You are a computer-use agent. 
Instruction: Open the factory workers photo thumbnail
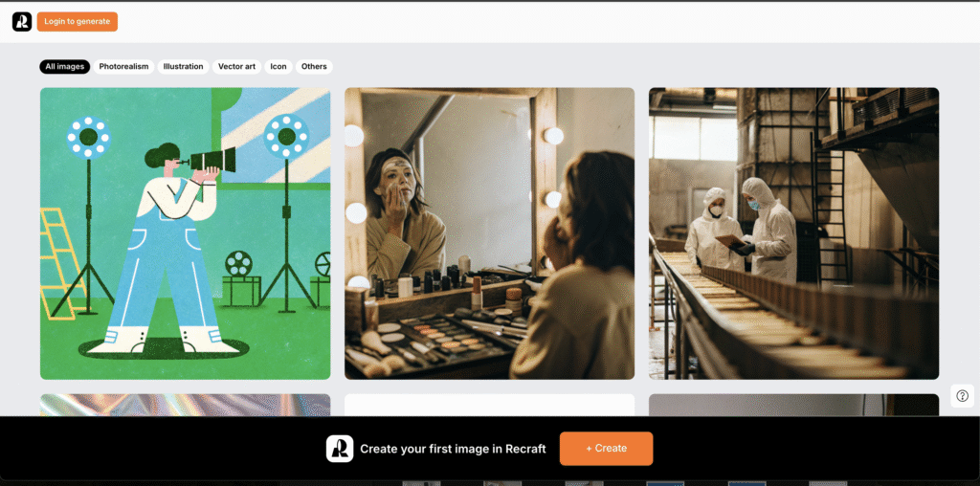click(793, 233)
